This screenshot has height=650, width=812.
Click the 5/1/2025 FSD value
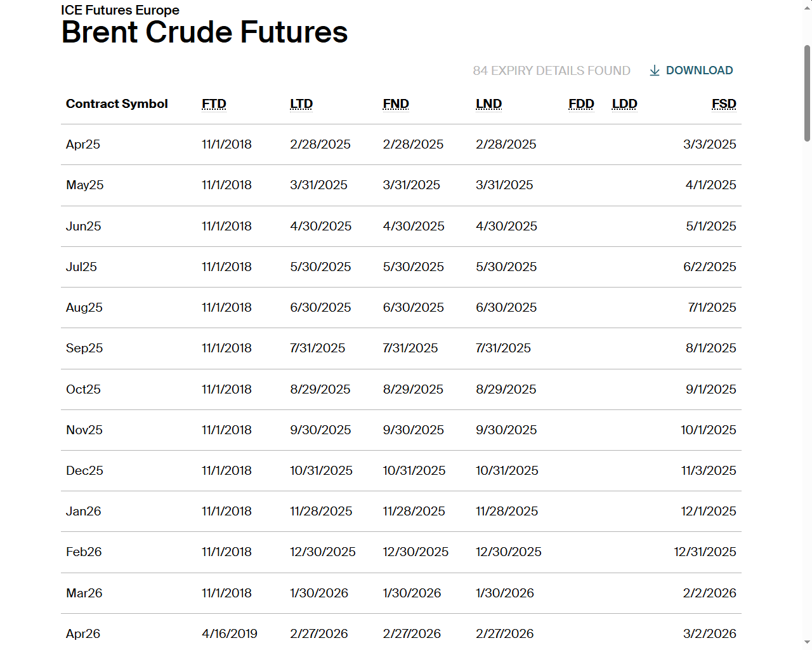710,226
